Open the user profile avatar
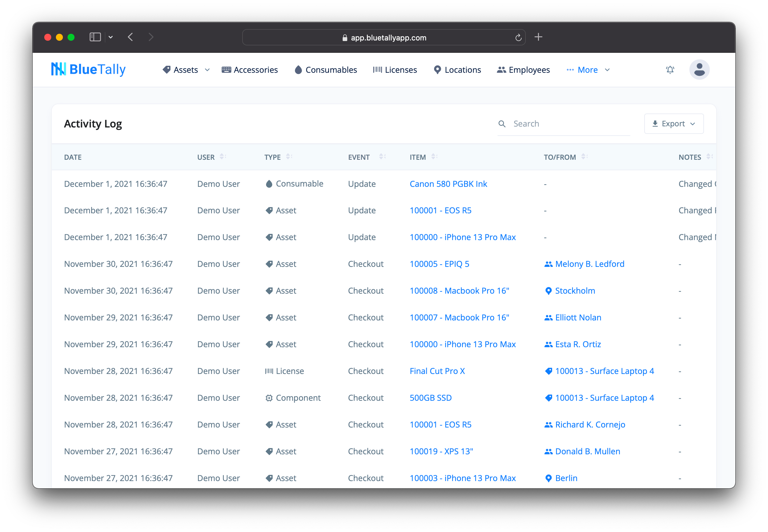 click(x=699, y=70)
